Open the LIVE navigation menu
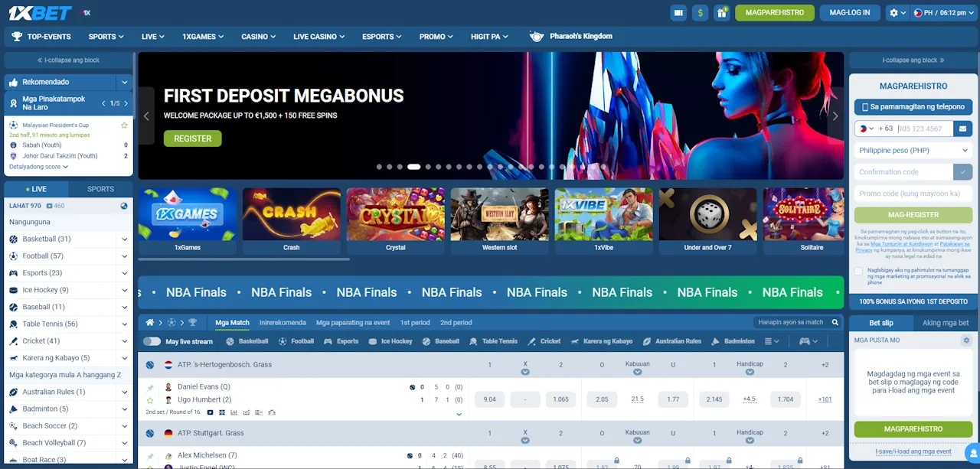The width and height of the screenshot is (980, 469). click(x=152, y=36)
